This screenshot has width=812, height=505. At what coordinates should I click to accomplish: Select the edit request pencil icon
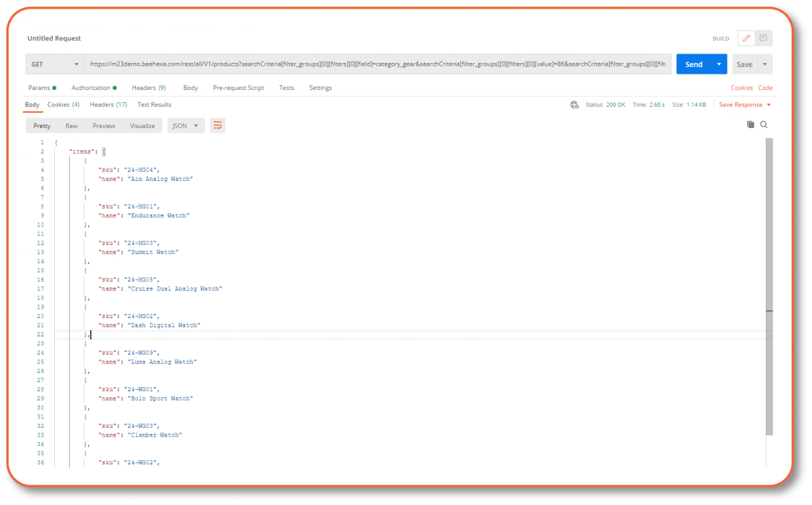pos(746,38)
